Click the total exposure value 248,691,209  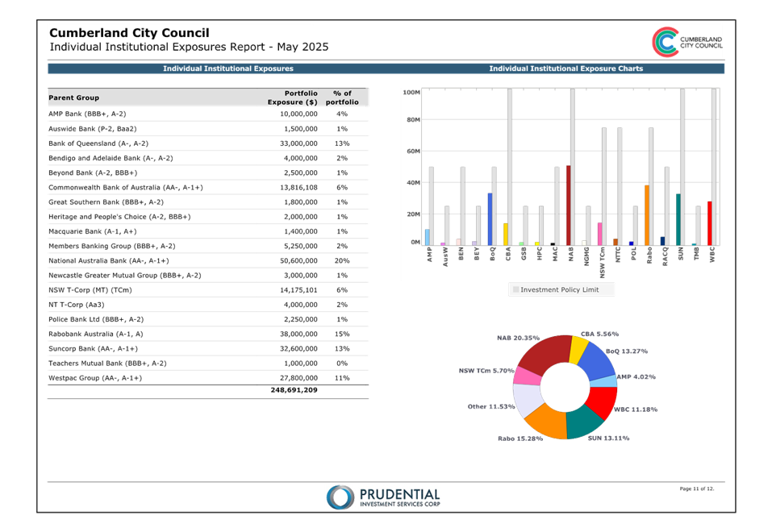[294, 390]
